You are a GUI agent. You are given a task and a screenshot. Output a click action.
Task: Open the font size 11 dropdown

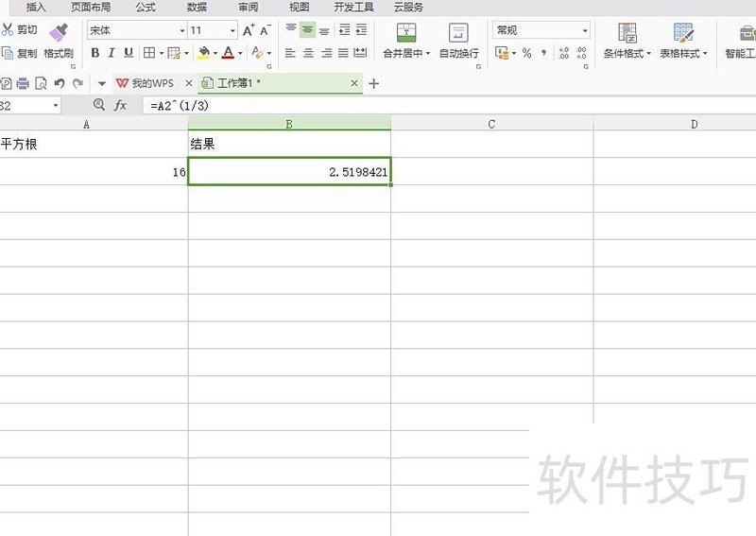click(x=232, y=30)
